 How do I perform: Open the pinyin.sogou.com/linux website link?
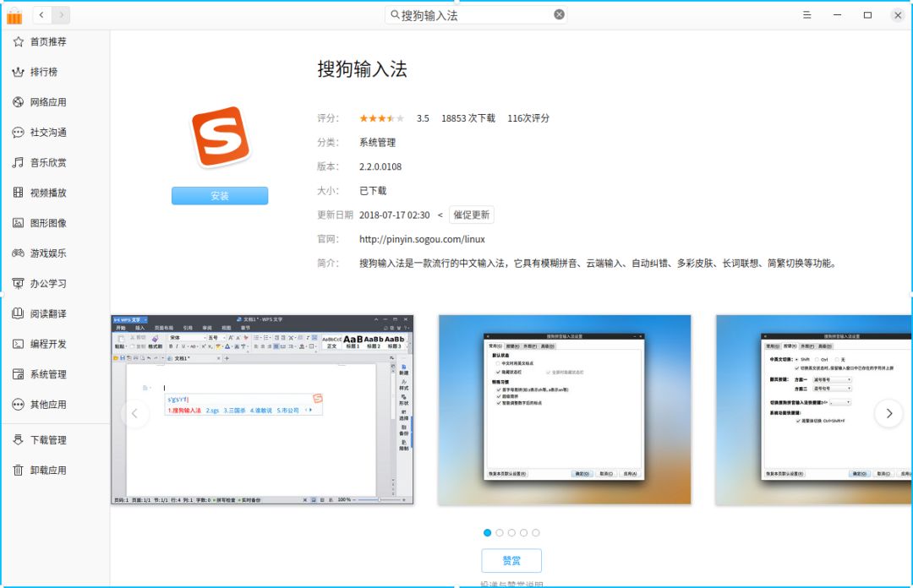click(x=422, y=239)
